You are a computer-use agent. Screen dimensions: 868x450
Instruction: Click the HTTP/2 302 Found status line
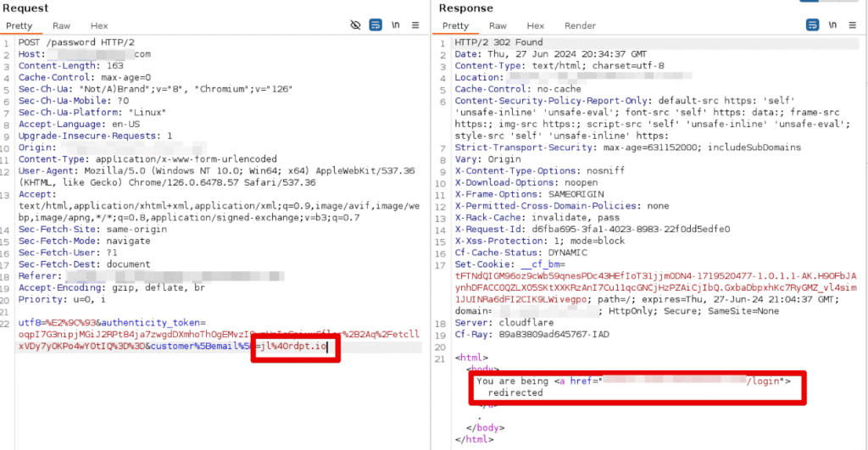[x=498, y=42]
